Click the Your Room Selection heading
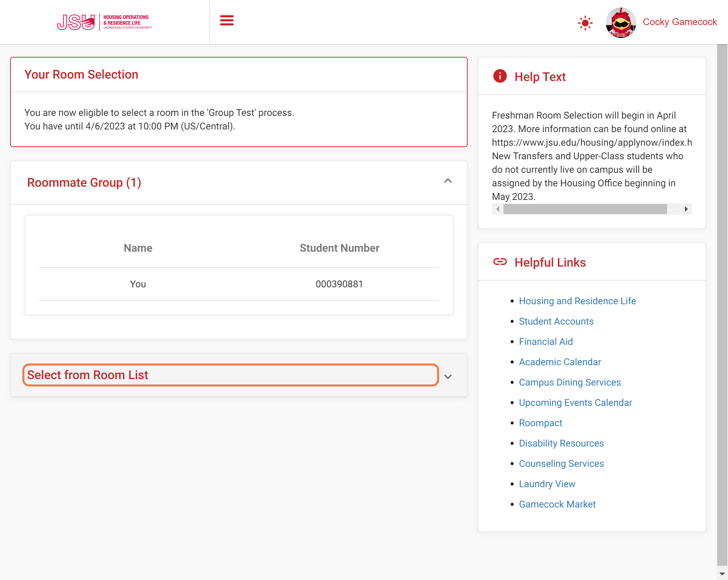Viewport: 728px width, 580px height. (81, 75)
